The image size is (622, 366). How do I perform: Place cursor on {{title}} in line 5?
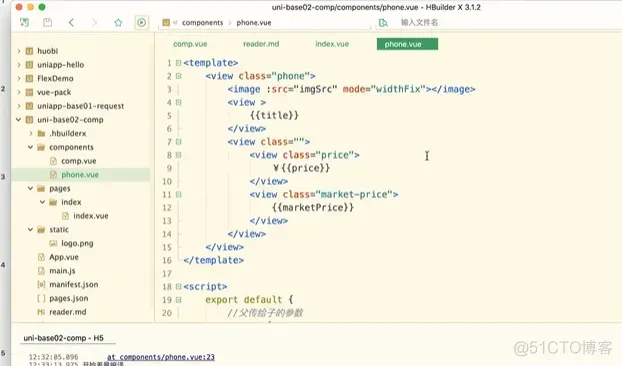tap(274, 115)
